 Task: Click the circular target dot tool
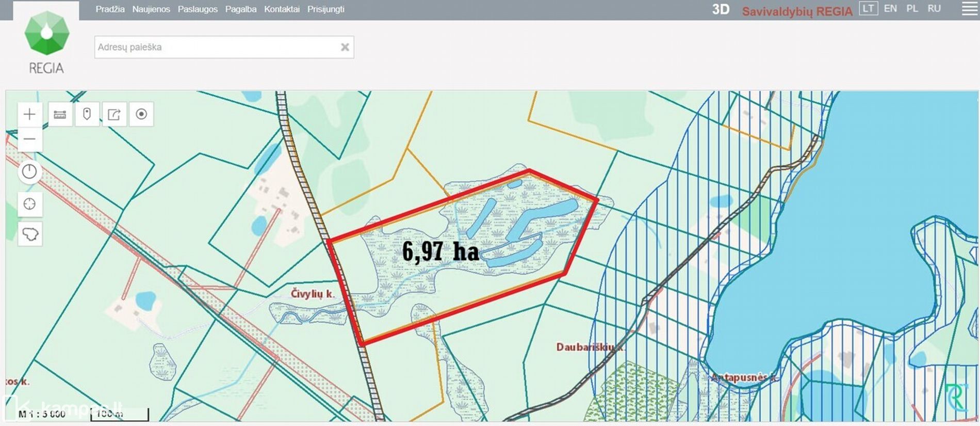tap(141, 114)
